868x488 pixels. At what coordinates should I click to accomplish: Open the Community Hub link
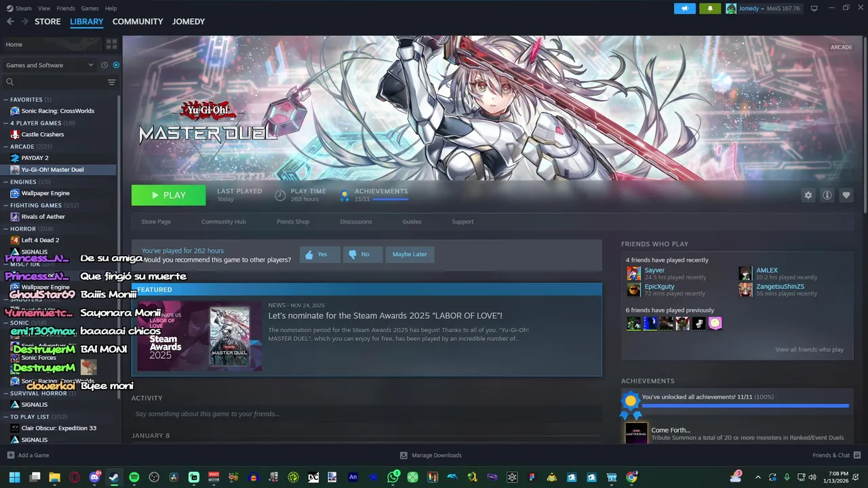click(224, 222)
